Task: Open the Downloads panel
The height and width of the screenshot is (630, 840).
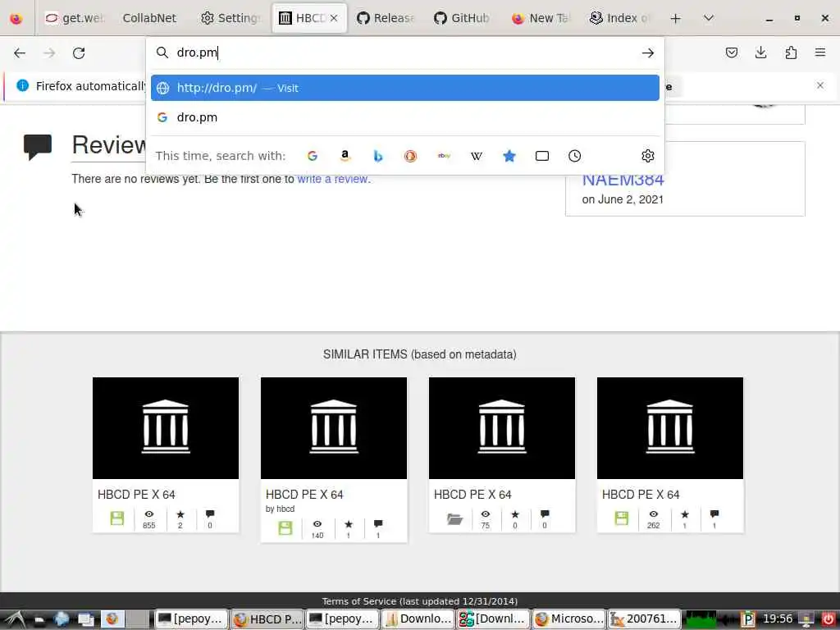Action: click(x=760, y=52)
